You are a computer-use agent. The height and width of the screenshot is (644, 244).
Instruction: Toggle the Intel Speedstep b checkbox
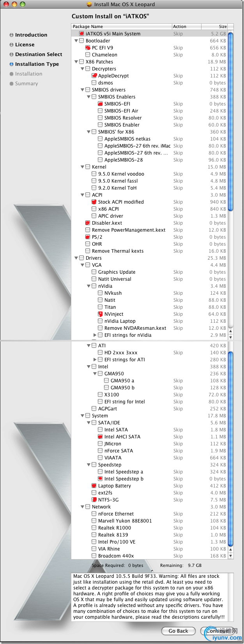point(100,479)
